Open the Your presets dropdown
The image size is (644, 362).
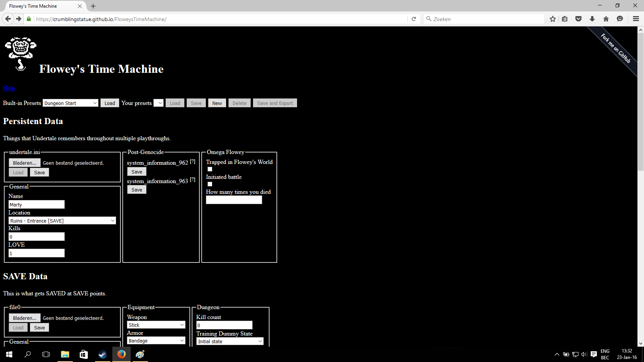pyautogui.click(x=159, y=103)
